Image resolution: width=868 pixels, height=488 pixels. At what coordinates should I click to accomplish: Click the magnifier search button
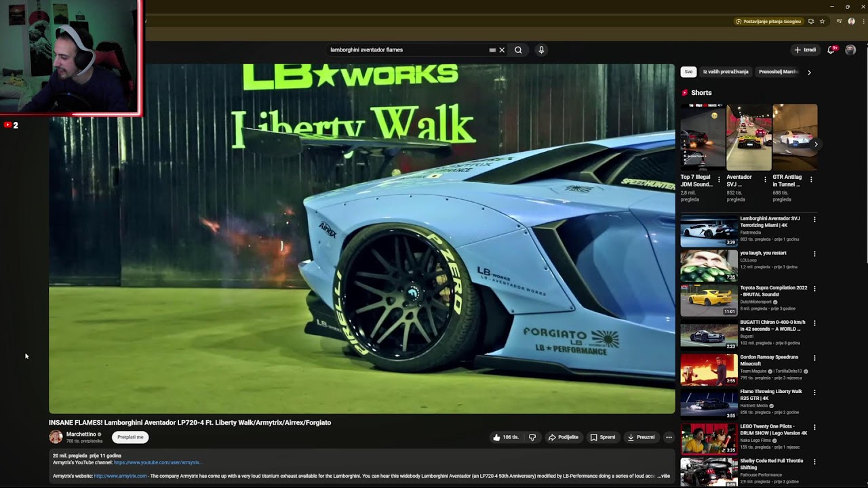[x=518, y=49]
